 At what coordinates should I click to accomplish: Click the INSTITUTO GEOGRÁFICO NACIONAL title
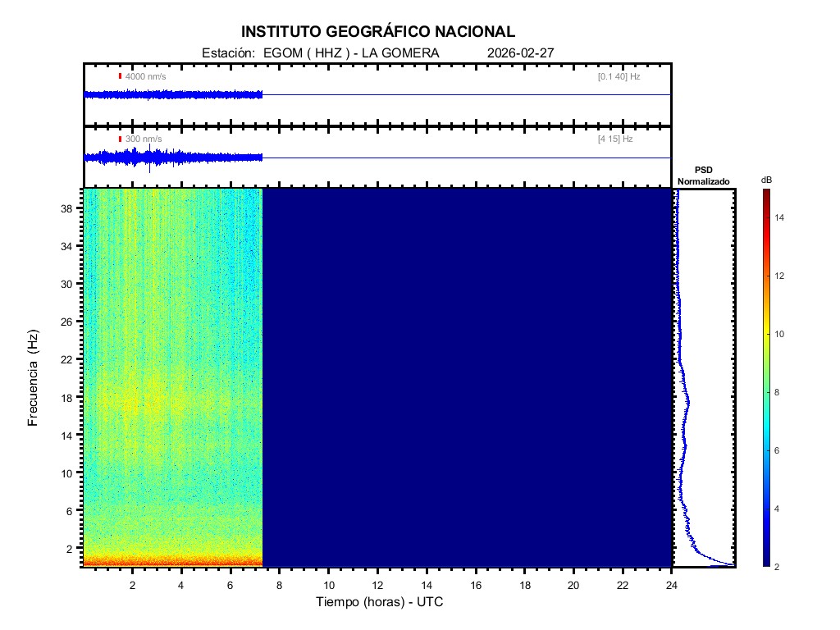tap(378, 32)
